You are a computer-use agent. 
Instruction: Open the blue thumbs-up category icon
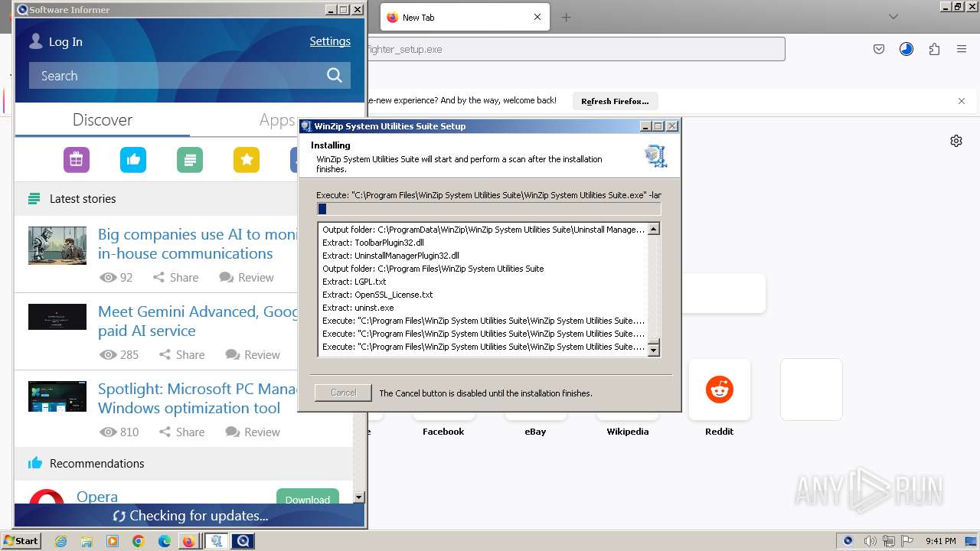pyautogui.click(x=133, y=160)
